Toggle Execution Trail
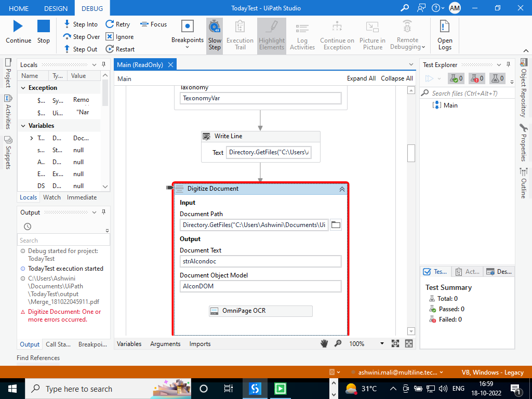 click(240, 36)
